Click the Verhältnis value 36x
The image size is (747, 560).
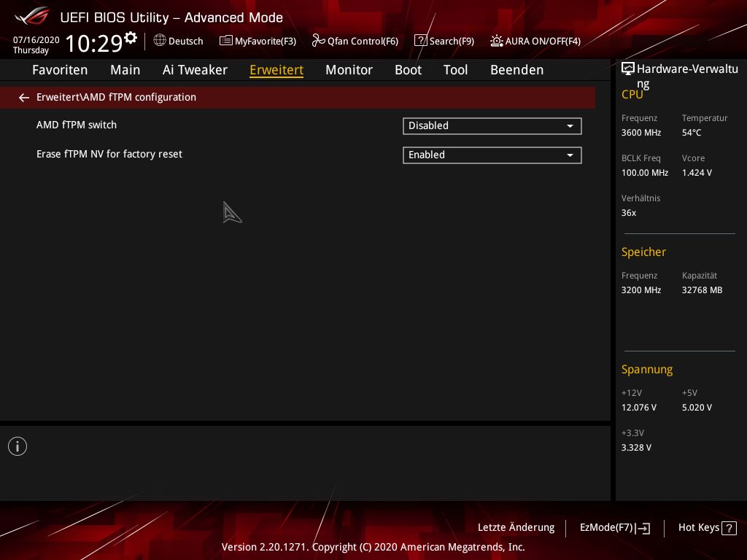[628, 213]
